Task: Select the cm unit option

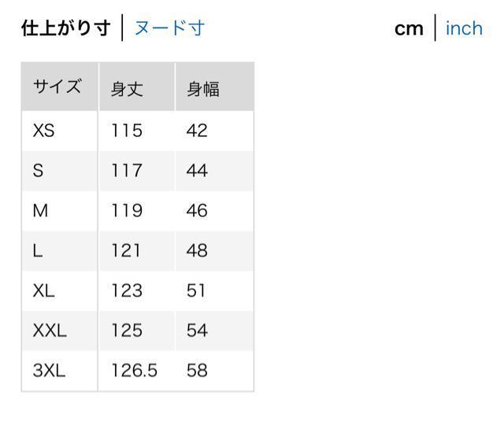Action: (409, 28)
